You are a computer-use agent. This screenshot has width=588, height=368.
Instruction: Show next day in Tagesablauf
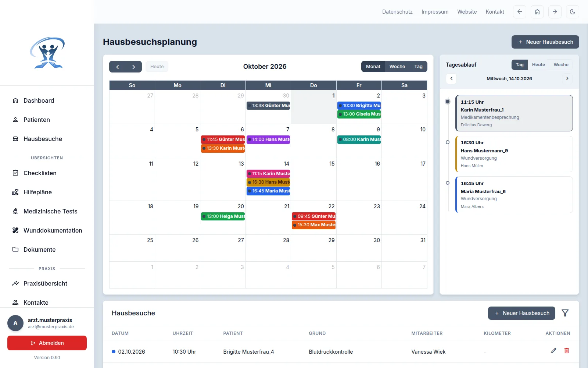point(567,78)
